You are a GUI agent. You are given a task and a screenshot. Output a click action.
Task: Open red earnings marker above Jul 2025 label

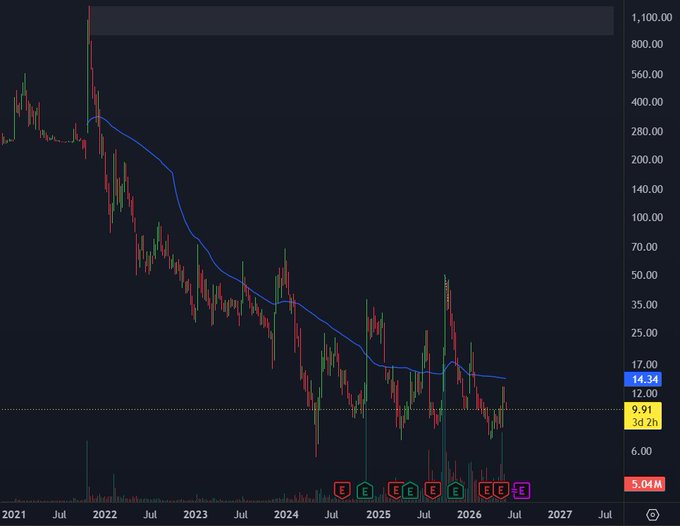click(432, 490)
